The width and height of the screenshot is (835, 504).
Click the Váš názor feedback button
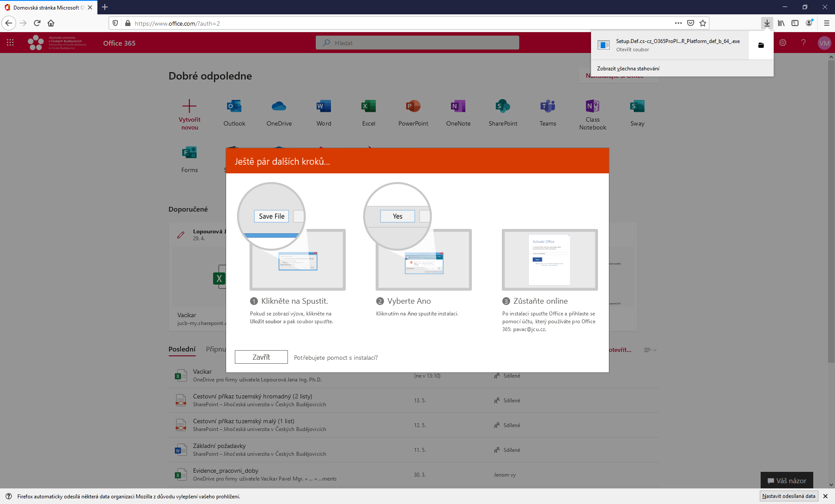787,481
